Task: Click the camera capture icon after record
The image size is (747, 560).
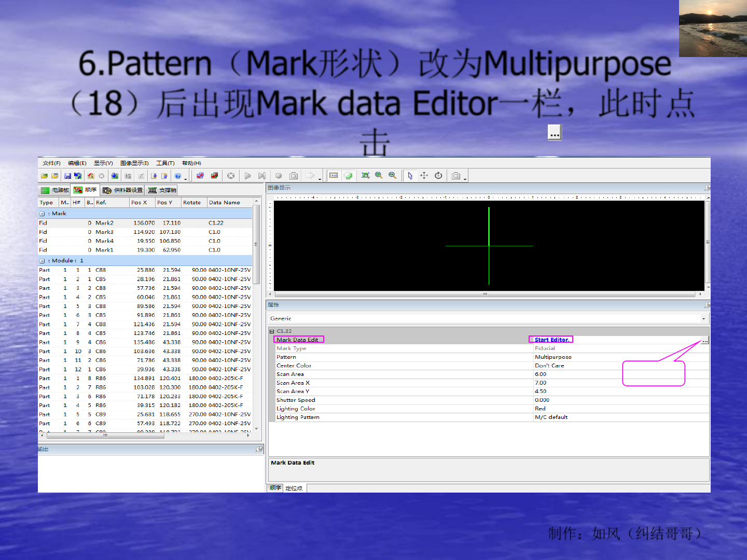Action: click(x=293, y=176)
